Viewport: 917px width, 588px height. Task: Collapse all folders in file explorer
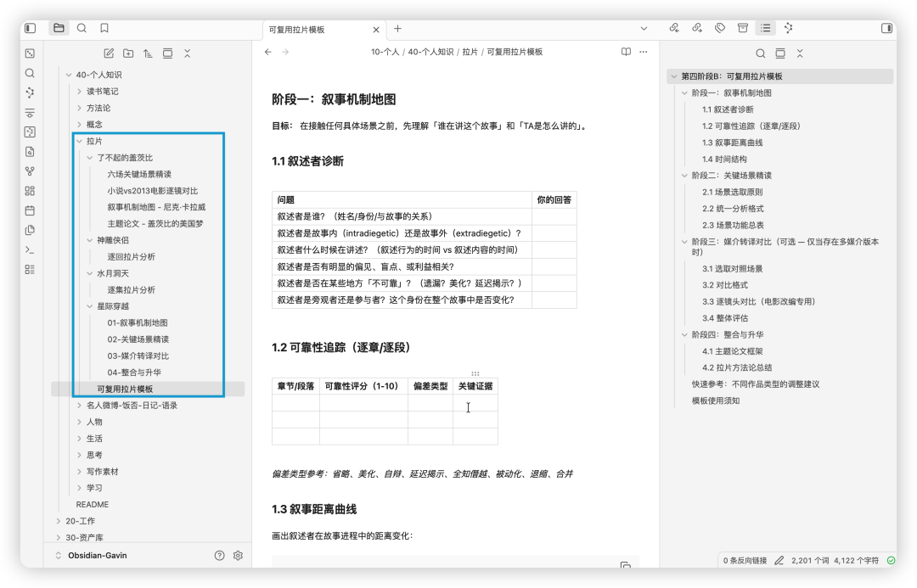pos(187,53)
